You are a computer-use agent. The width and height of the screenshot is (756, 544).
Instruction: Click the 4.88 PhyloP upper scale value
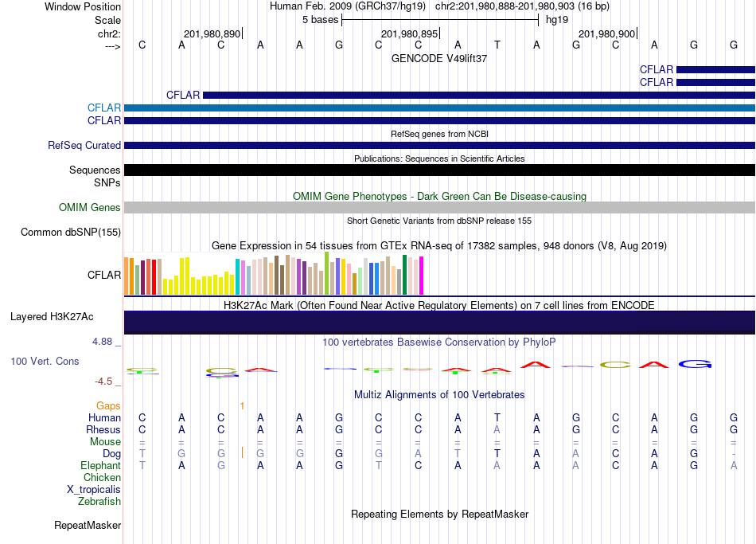(102, 342)
